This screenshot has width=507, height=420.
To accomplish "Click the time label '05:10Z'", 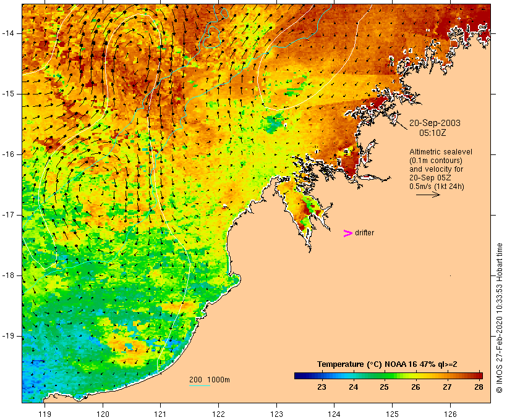I will [433, 133].
